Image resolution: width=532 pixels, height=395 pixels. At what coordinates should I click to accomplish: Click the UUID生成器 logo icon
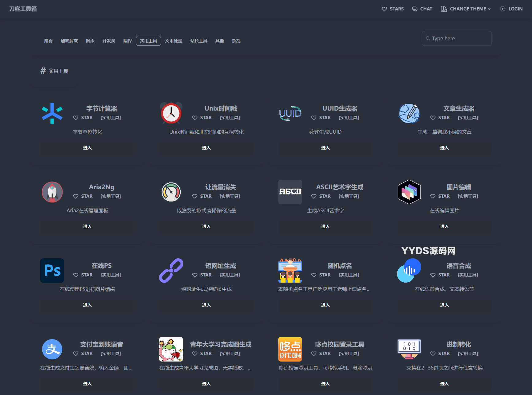[x=290, y=113]
